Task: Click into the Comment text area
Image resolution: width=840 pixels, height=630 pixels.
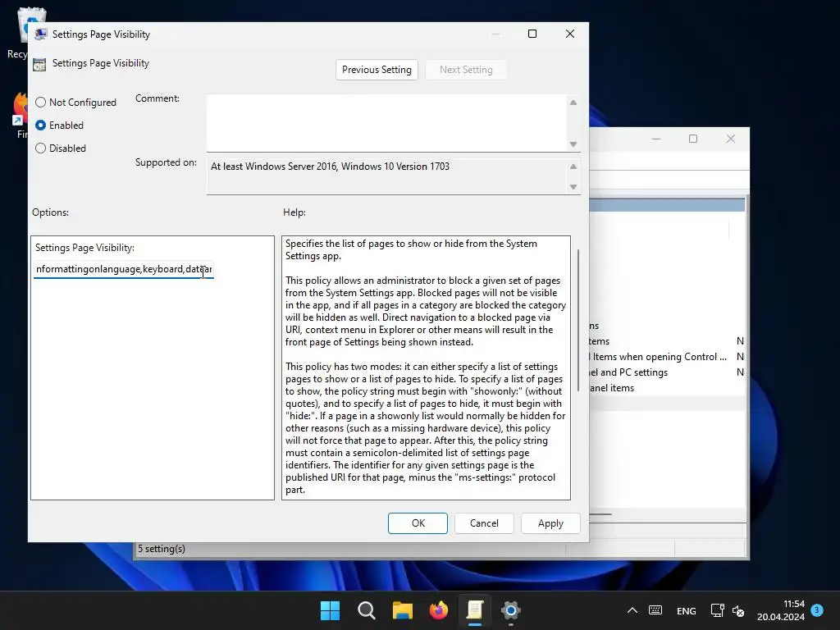Action: pos(386,123)
